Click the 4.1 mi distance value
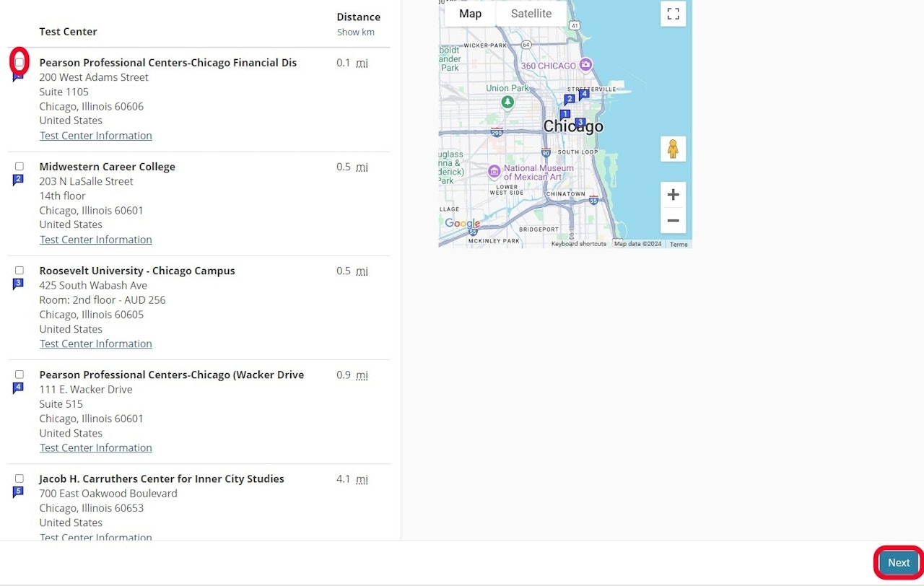Screen dimensions: 924x586 click(x=352, y=478)
